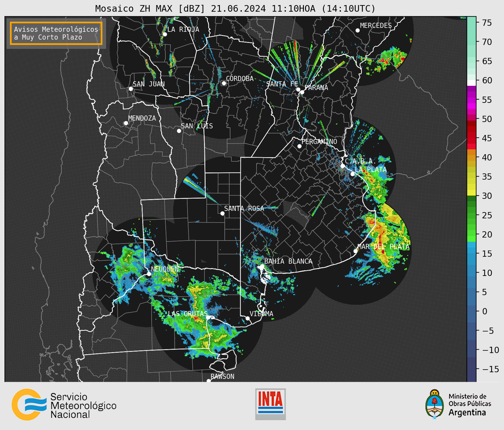Click the red 45 dBZ band on color scale
Viewport: 504px width, 430px height.
[x=471, y=138]
